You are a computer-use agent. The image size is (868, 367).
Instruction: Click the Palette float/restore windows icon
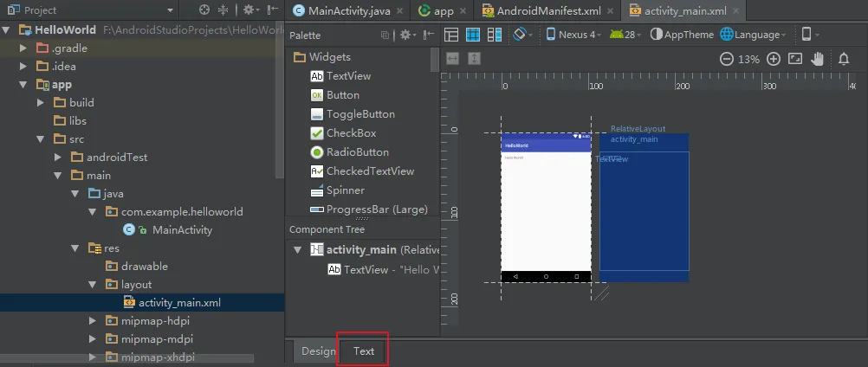[385, 35]
